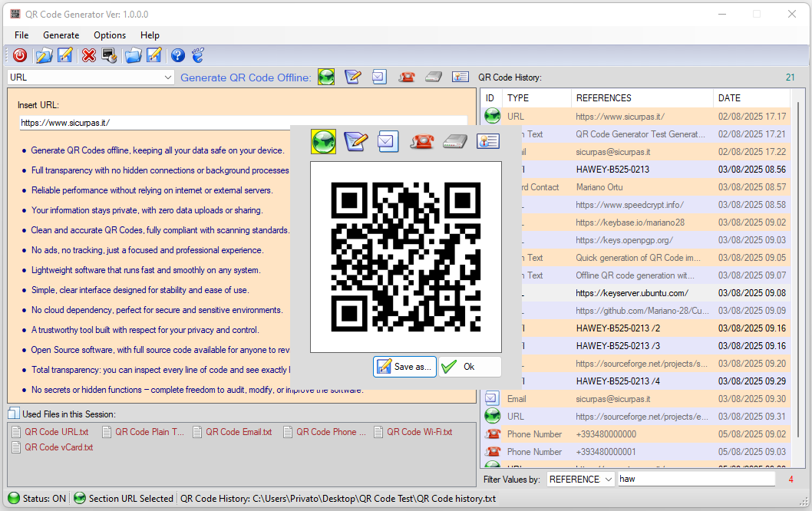
Task: Open the Generate menu
Action: click(61, 35)
